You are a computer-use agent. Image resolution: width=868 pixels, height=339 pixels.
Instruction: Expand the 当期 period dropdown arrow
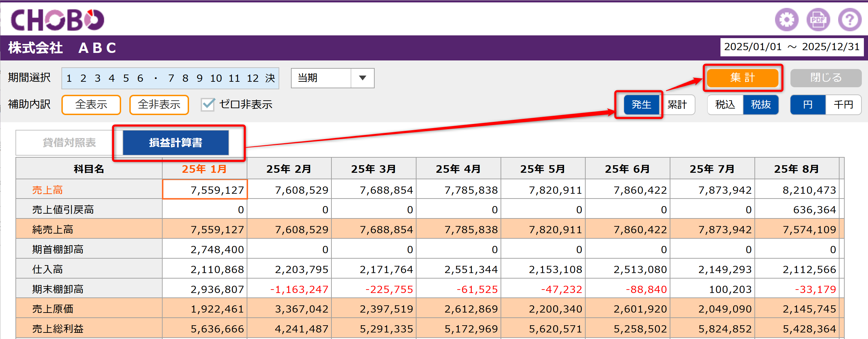[362, 78]
